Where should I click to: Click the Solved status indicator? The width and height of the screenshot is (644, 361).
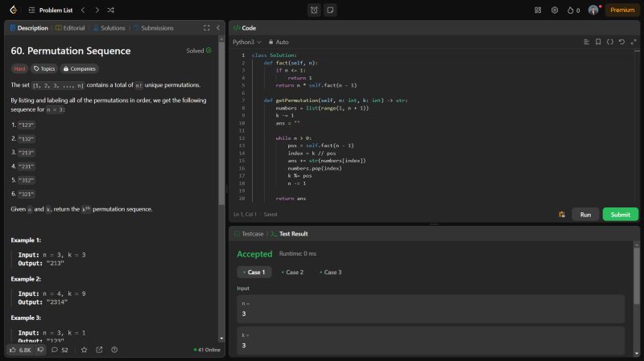pyautogui.click(x=199, y=51)
